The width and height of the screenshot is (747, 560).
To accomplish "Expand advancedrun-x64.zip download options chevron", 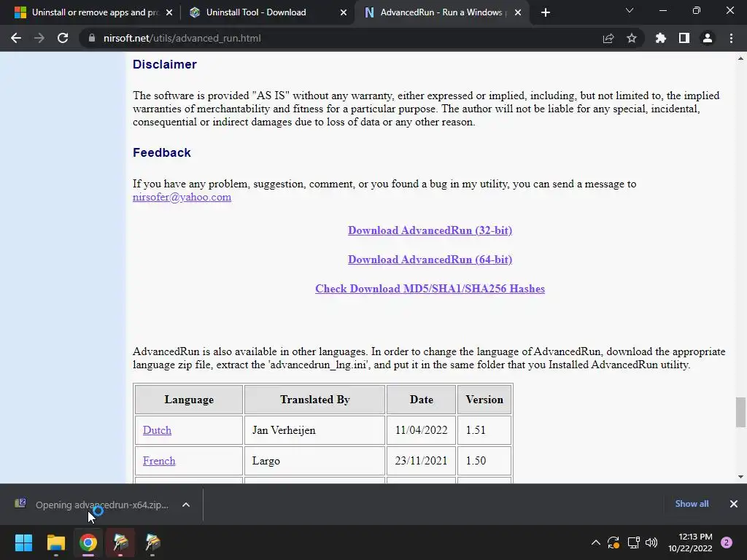I will (186, 505).
